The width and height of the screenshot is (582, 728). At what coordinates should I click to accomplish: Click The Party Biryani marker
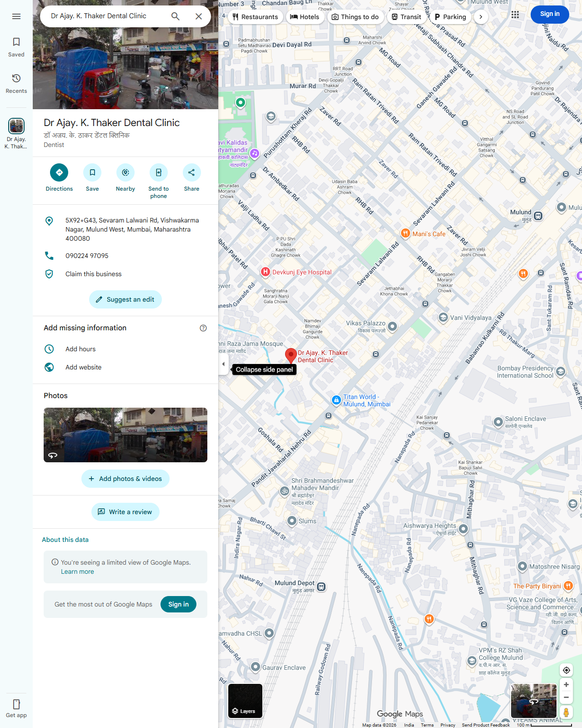(x=568, y=586)
